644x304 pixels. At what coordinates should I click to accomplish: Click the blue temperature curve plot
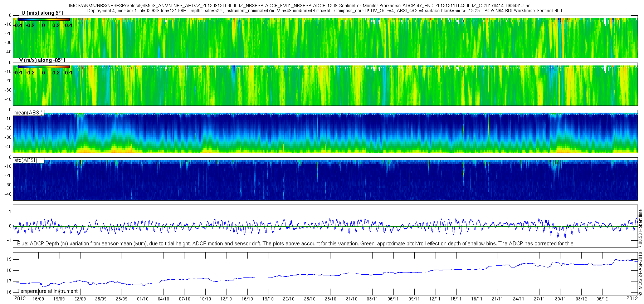(325, 274)
